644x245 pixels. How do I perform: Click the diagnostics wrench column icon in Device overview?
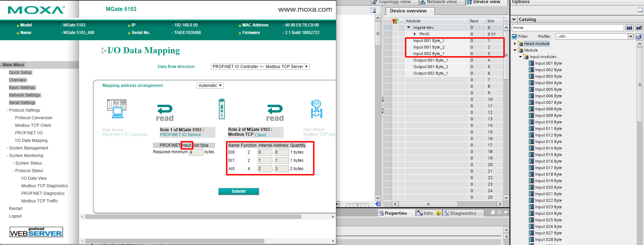click(x=395, y=21)
